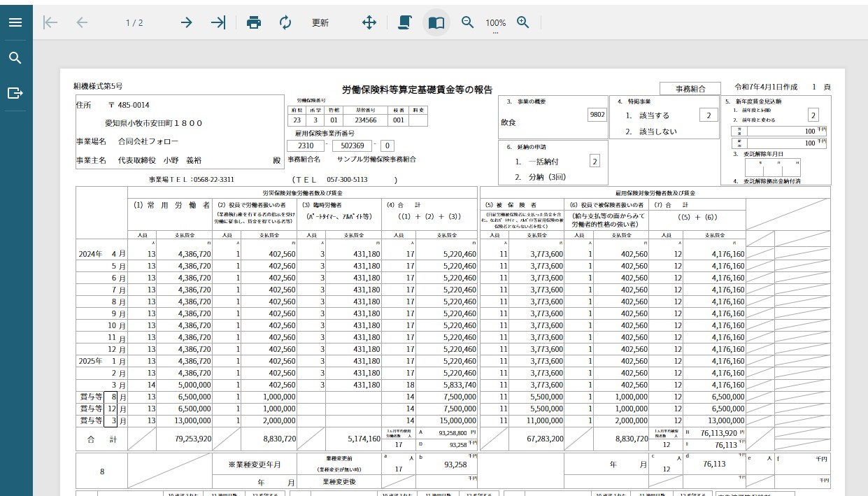Viewport: 868px width, 496px height.
Task: Jump to the last page
Action: [219, 22]
